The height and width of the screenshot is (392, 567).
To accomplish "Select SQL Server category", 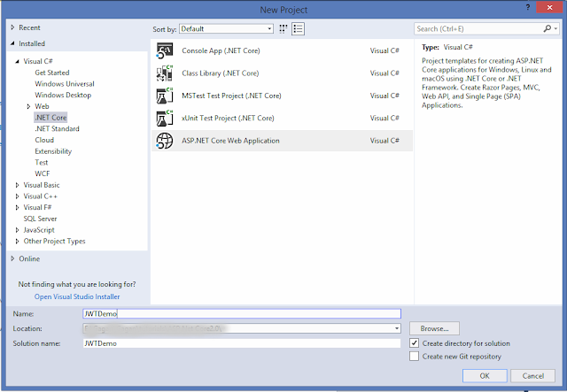I will click(40, 219).
